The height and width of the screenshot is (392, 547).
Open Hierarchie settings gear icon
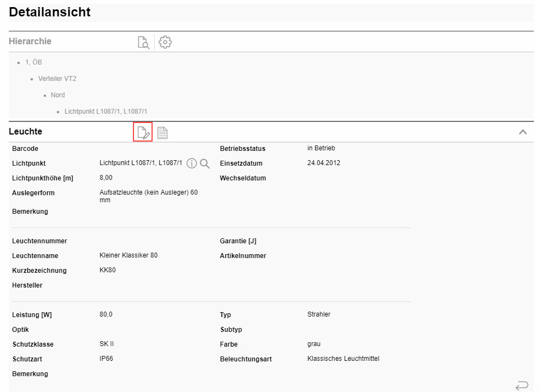165,42
